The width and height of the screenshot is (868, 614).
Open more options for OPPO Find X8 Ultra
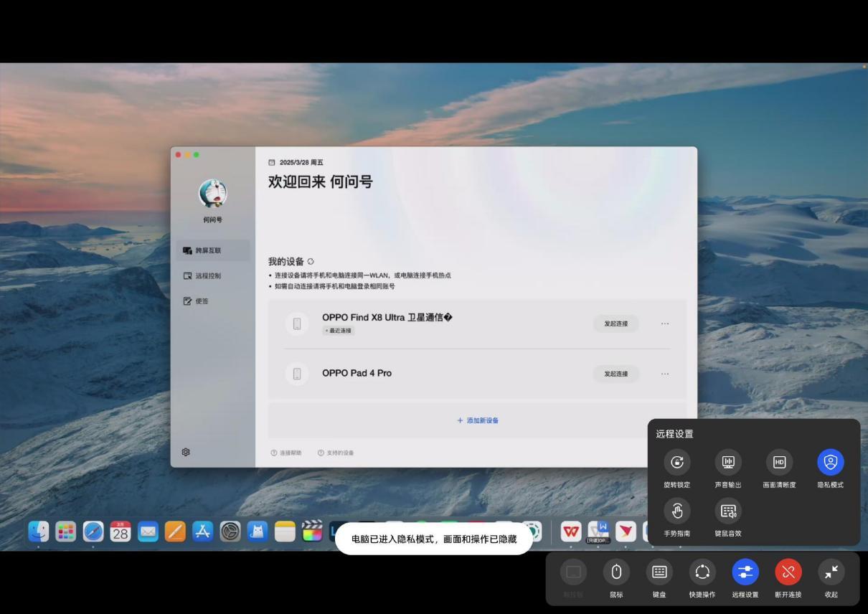pos(665,323)
